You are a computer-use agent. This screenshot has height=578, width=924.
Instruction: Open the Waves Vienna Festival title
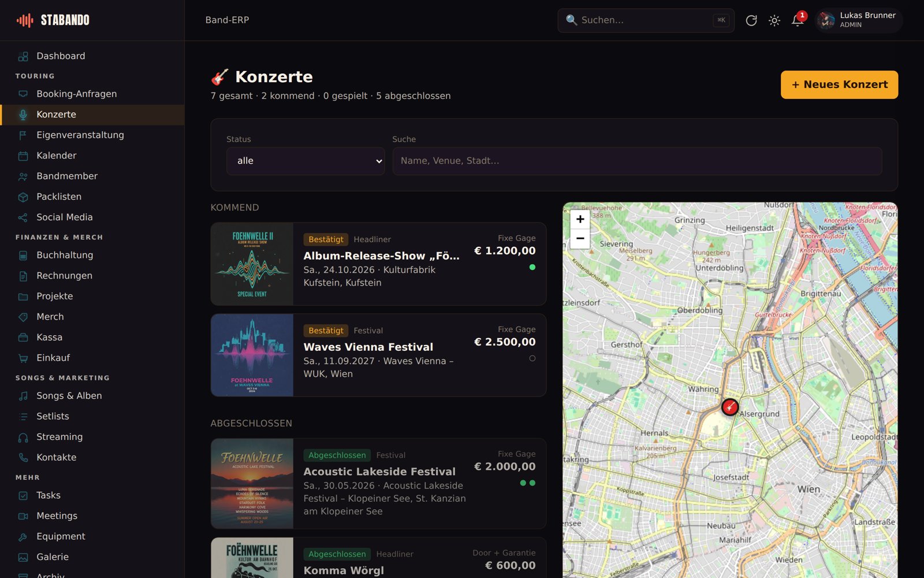(x=368, y=347)
